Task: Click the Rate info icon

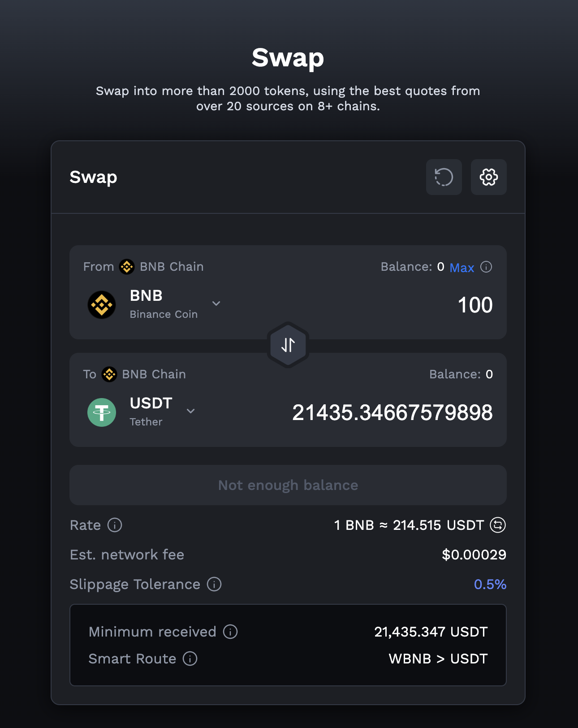Action: [x=115, y=525]
